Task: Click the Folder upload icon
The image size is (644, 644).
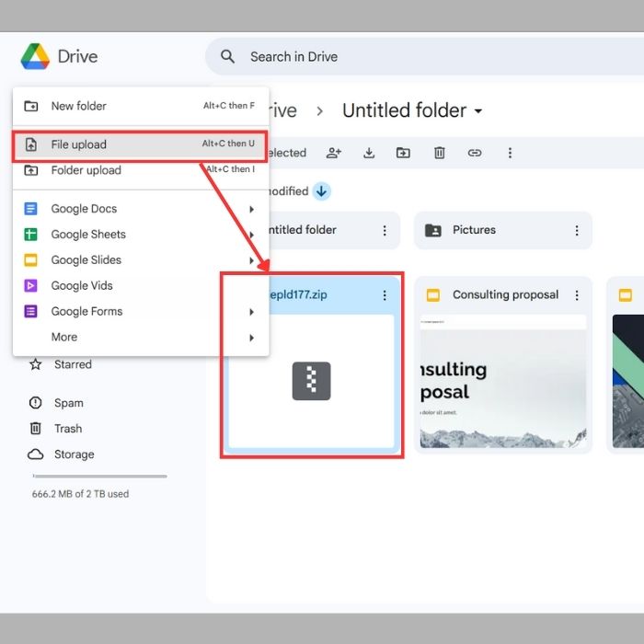Action: (31, 170)
